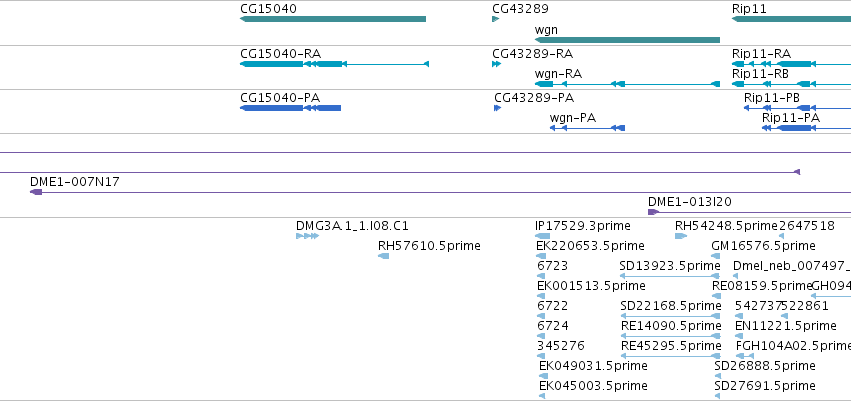The width and height of the screenshot is (851, 401).
Task: Select the 6722 feature label
Action: tap(552, 306)
